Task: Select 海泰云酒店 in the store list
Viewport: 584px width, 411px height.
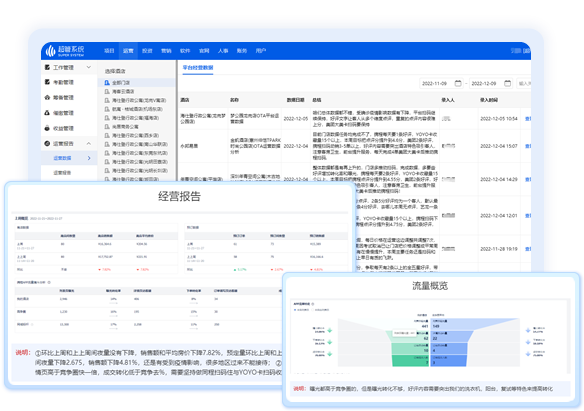Action: pos(123,91)
